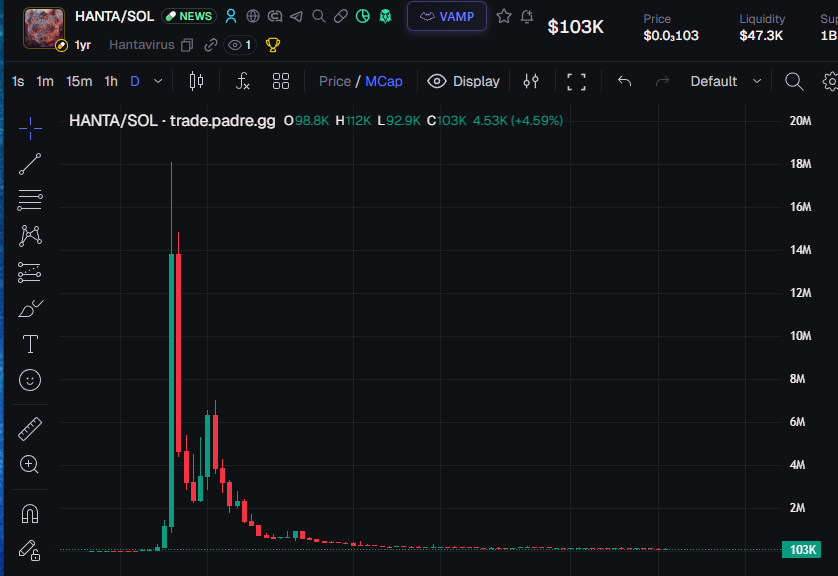Click the Price $0.0₃103 value

[x=671, y=36]
